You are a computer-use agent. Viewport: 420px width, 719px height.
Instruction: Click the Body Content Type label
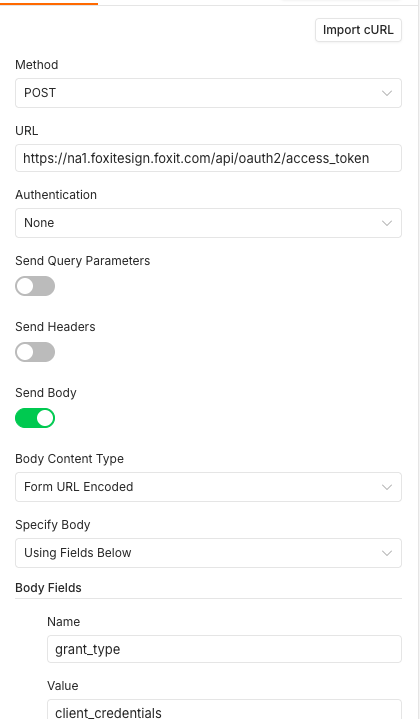click(x=69, y=459)
